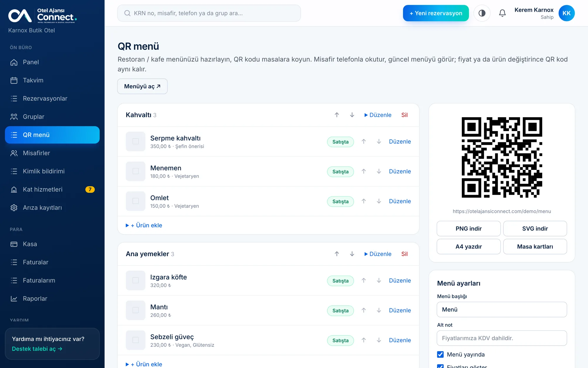Click the Menü başlığı input
588x368 pixels.
(x=502, y=310)
